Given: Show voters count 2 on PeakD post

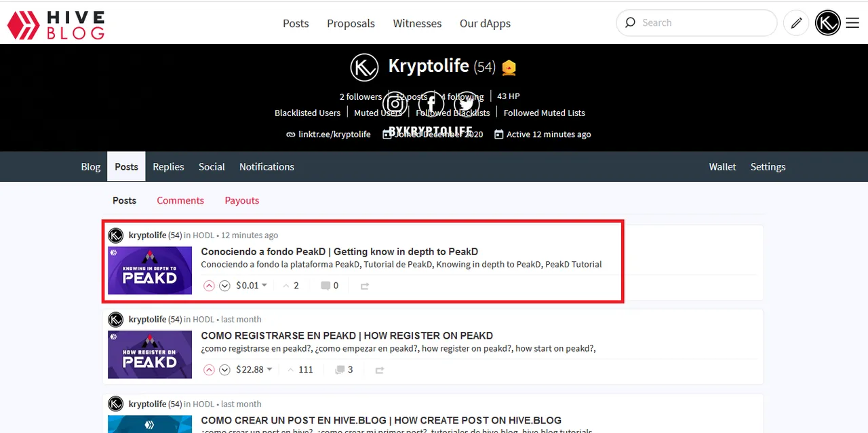Looking at the screenshot, I should point(291,286).
